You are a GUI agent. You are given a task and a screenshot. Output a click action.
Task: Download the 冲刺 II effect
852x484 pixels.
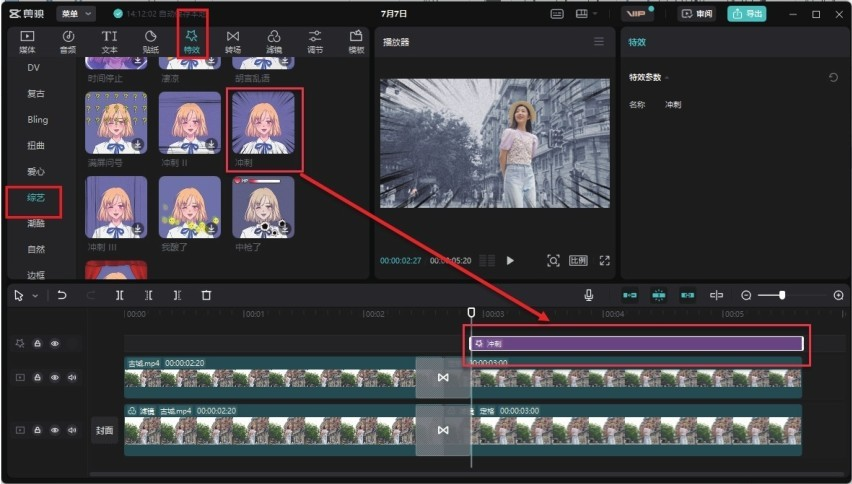click(211, 144)
